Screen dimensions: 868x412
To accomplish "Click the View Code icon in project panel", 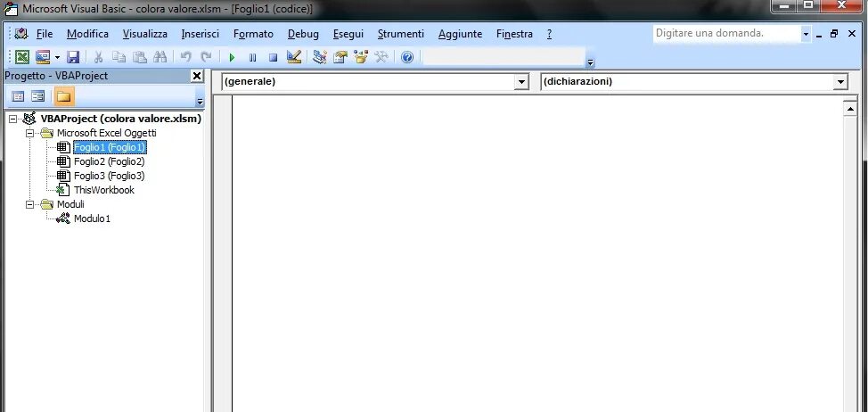I will point(18,97).
